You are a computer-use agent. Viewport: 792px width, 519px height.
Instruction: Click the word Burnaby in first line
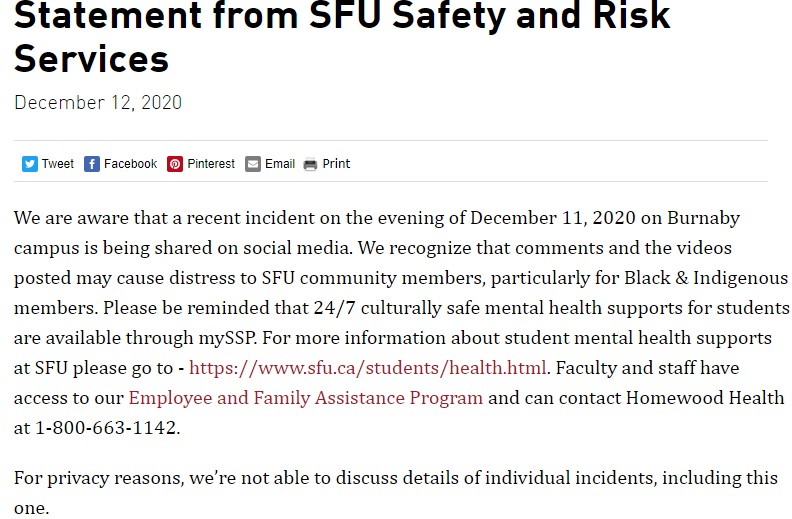pos(704,218)
